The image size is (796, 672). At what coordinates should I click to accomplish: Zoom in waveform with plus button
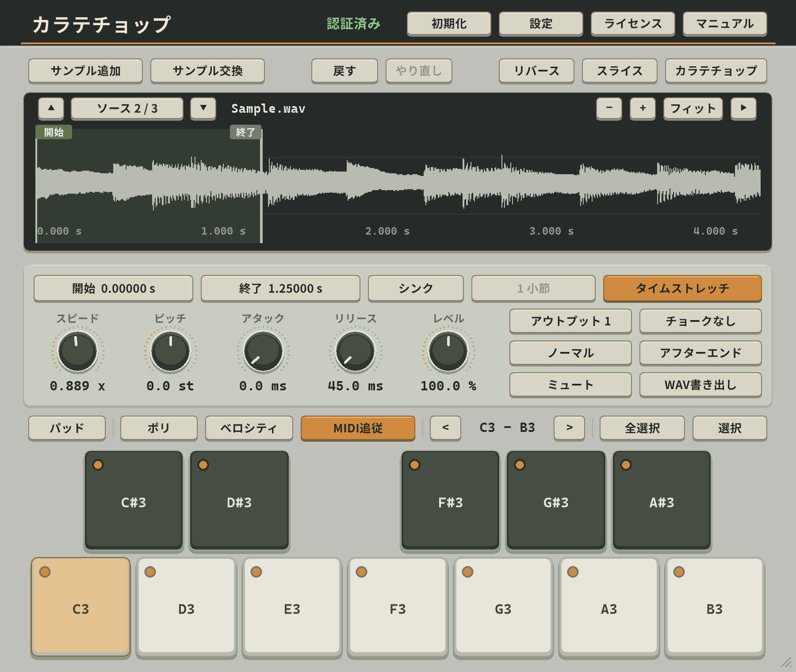[643, 108]
